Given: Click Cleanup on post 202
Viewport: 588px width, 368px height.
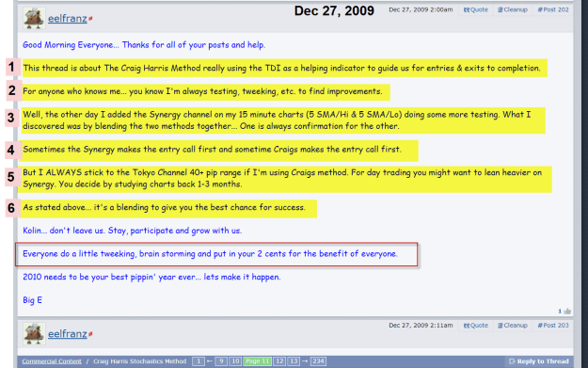Looking at the screenshot, I should 512,9.
